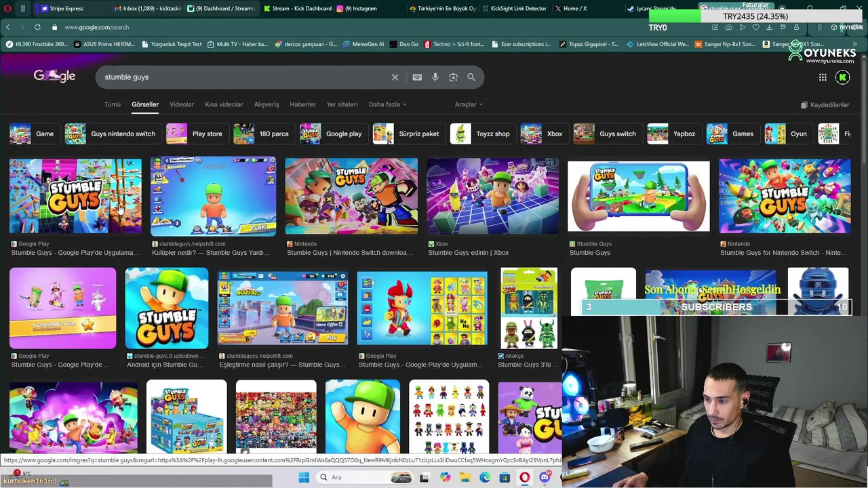
Task: Open the Android için Stumble Guys uptodown image
Action: coord(167,308)
